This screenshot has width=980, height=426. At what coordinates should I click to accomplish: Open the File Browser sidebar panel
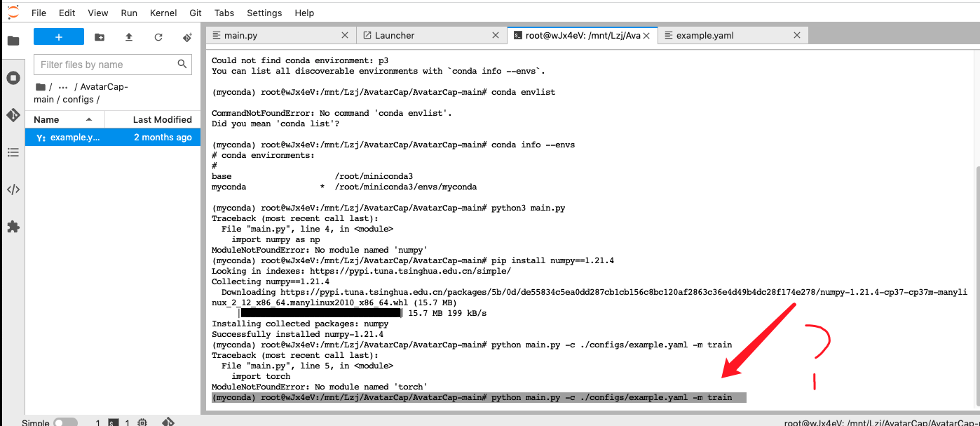pyautogui.click(x=13, y=40)
